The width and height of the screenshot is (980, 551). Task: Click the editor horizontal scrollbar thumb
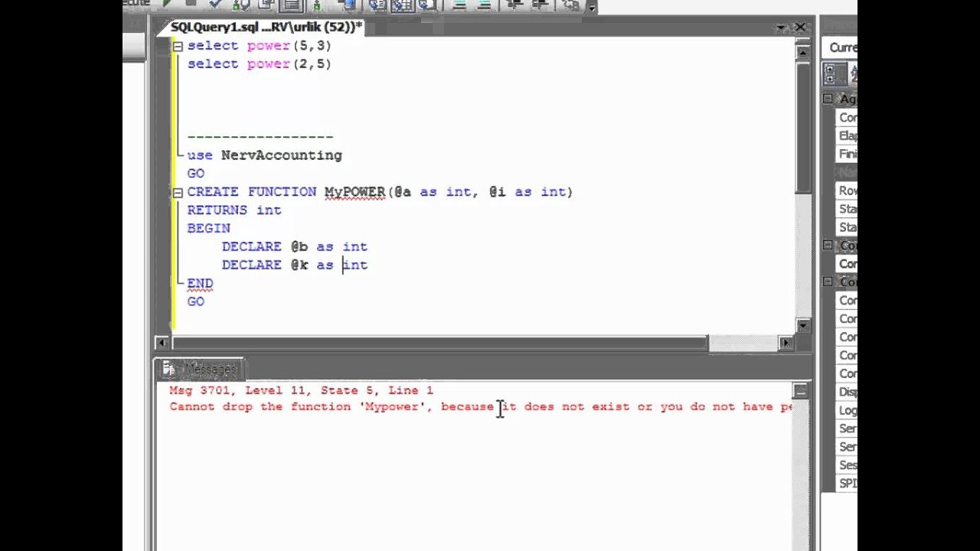point(439,343)
